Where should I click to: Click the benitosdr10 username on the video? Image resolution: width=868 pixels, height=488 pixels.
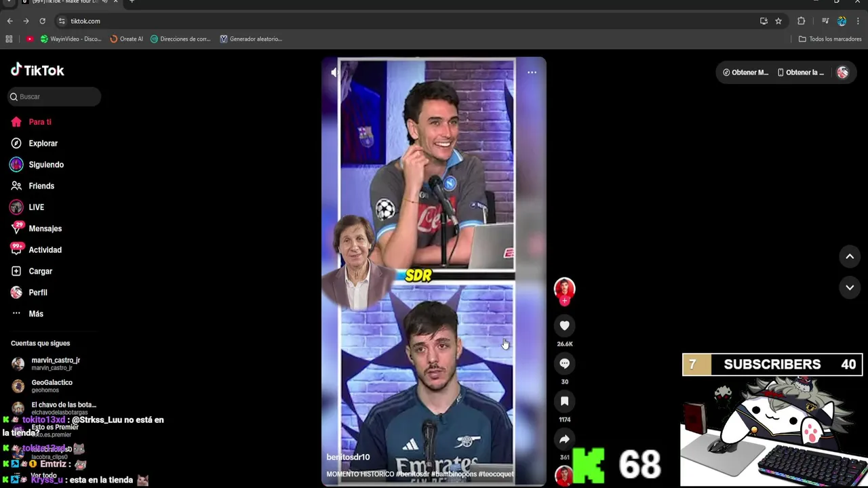click(x=348, y=457)
